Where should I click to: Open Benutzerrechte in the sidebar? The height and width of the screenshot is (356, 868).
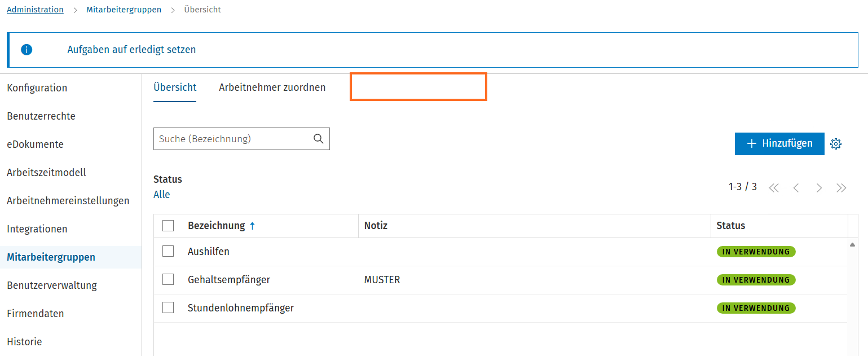[x=41, y=116]
